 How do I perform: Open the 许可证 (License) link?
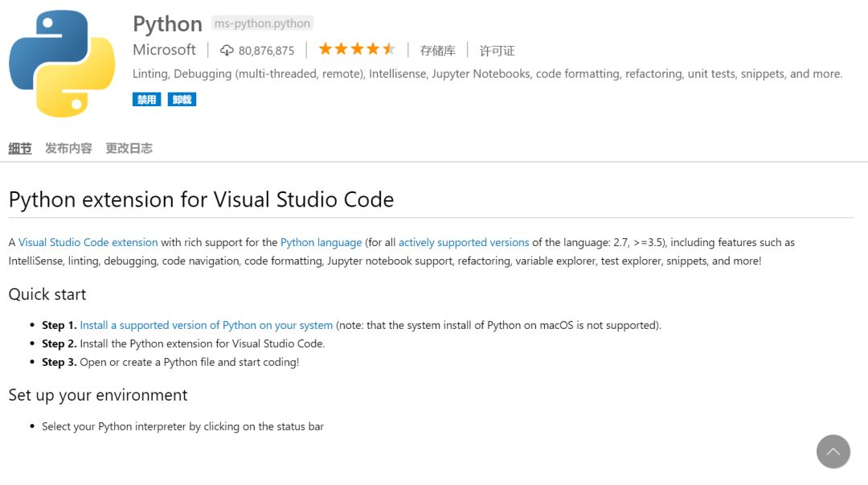coord(497,51)
